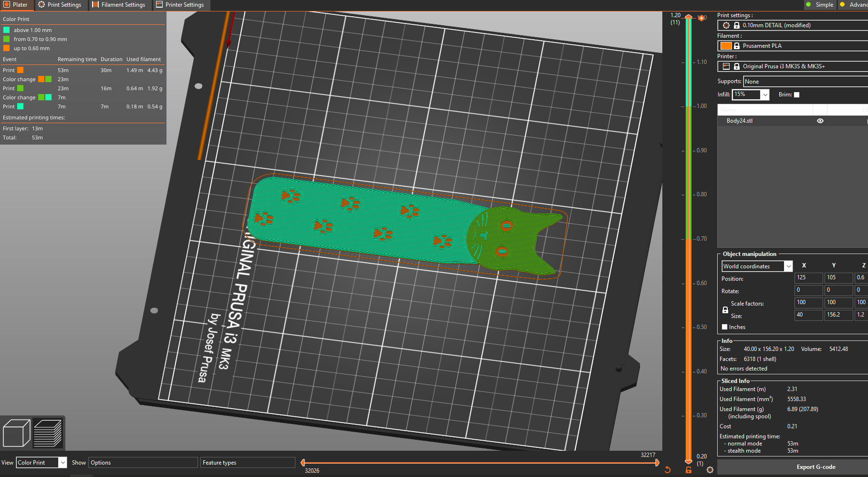868x477 pixels.
Task: Switch to sliced layers preview icon
Action: (x=48, y=433)
